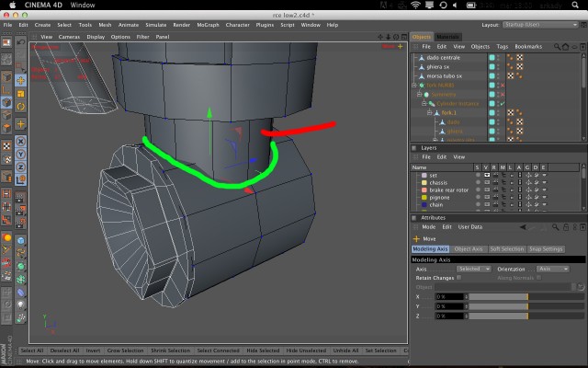Click the orange sphere material icon
This screenshot has height=368, width=588.
coord(6,237)
